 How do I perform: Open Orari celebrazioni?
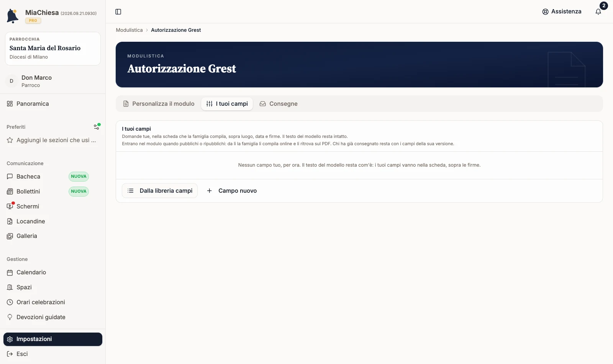[53, 302]
